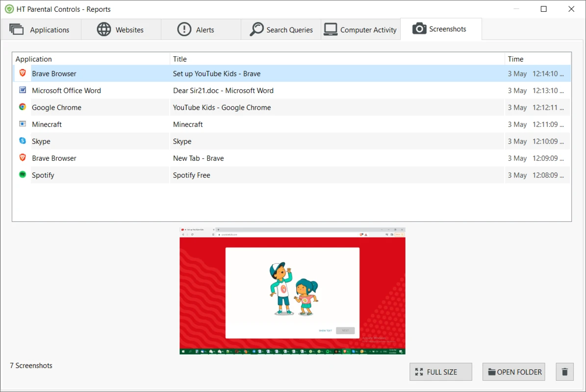Screen dimensions: 586x392
Task: Click the HT Parental Controls shield icon
Action: [9, 9]
